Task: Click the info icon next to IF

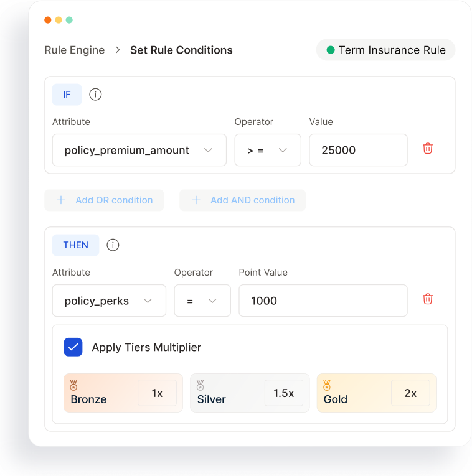Action: pyautogui.click(x=95, y=95)
